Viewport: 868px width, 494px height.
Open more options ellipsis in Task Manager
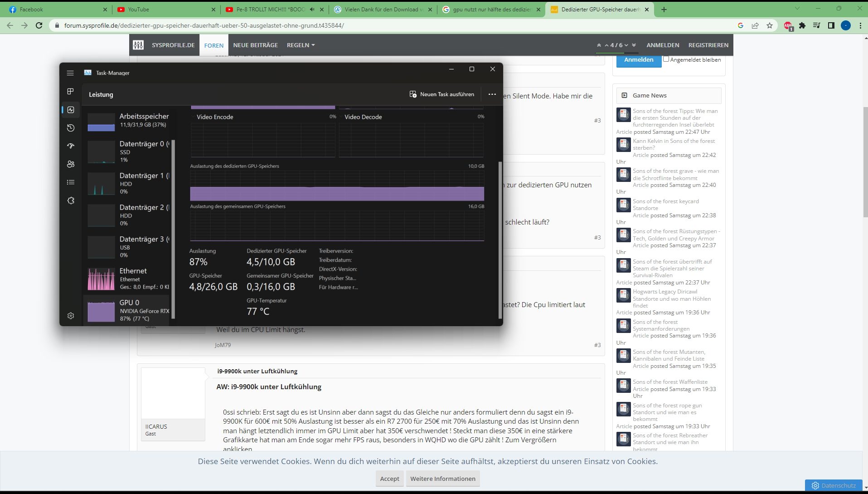coord(492,94)
